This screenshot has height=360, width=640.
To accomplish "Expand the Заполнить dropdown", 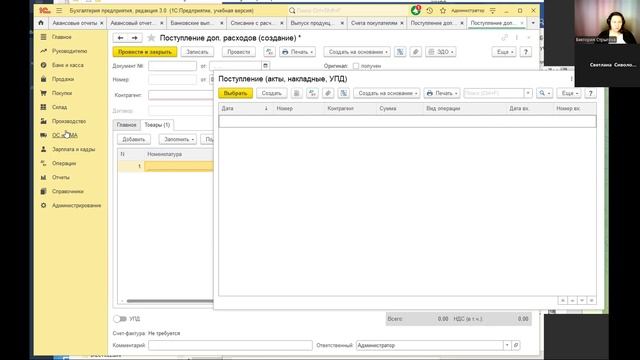I will pyautogui.click(x=178, y=139).
